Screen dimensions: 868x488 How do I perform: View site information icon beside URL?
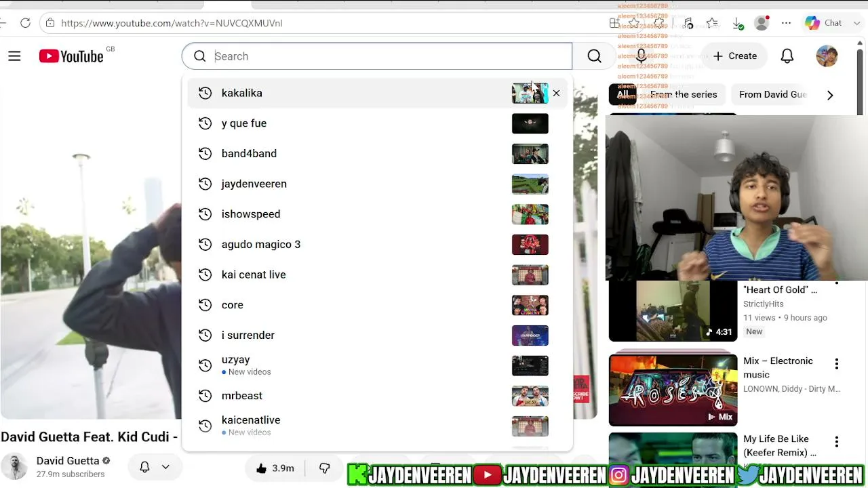click(x=50, y=23)
